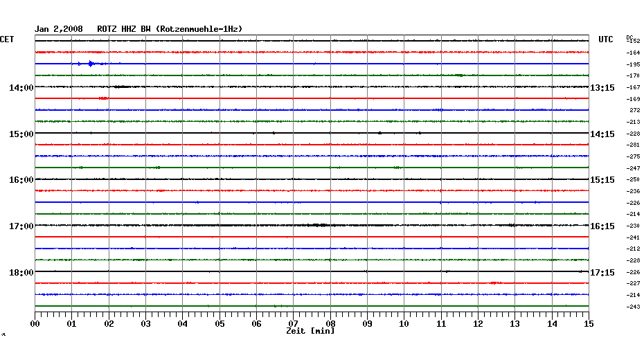Click the DC offset value -241
The width and height of the screenshot is (644, 342).
[x=634, y=237]
